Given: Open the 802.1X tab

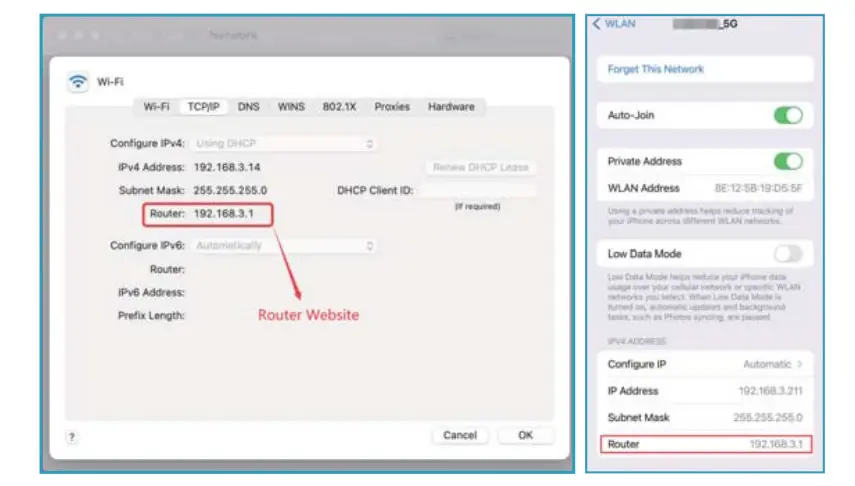Looking at the screenshot, I should coord(339,107).
